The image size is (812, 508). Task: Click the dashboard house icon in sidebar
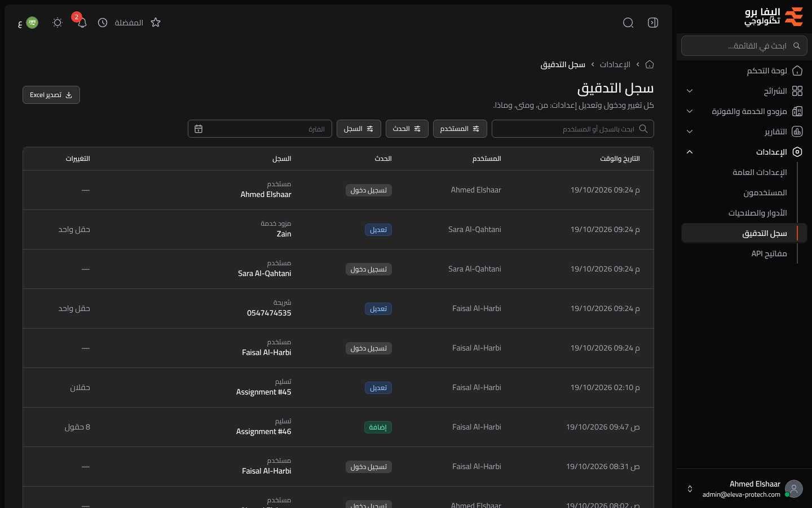pos(797,71)
